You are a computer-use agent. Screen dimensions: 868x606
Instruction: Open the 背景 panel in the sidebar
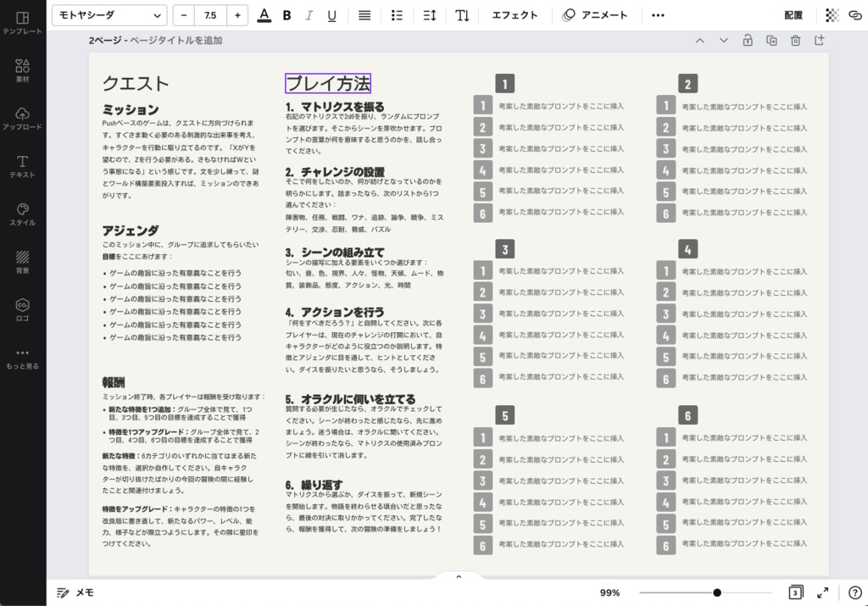click(x=23, y=263)
